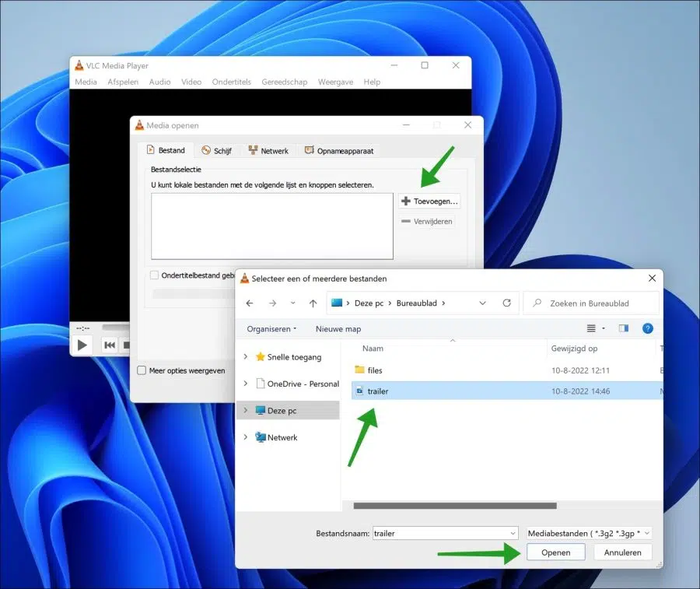Click the Verwijderen button

click(427, 221)
